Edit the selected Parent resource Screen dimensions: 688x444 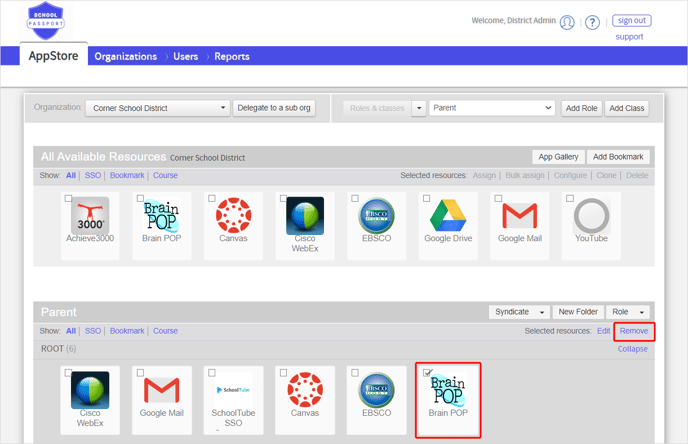[x=603, y=331]
